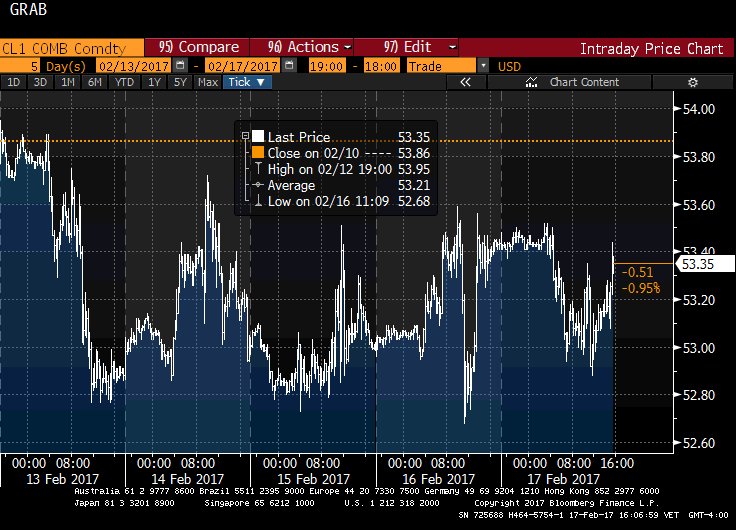
Task: Click the Average line icon in legend
Action: point(258,185)
